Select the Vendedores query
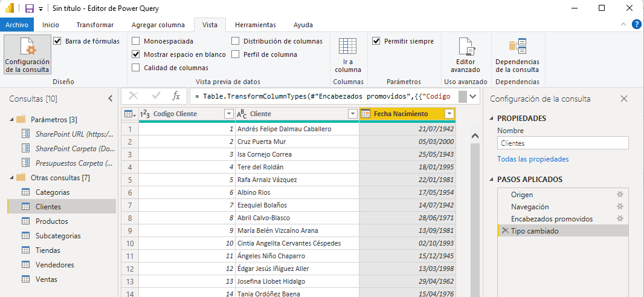Viewport: 644px width, 297px height. [54, 264]
